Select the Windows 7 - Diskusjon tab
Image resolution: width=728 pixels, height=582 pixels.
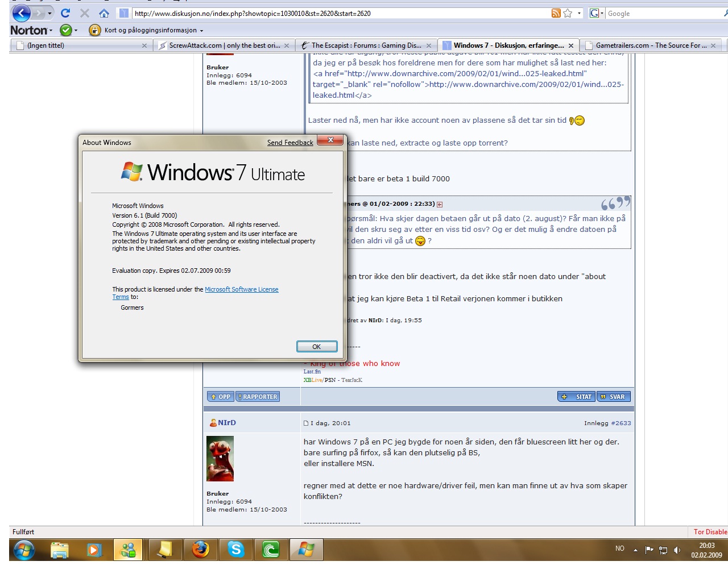point(508,45)
